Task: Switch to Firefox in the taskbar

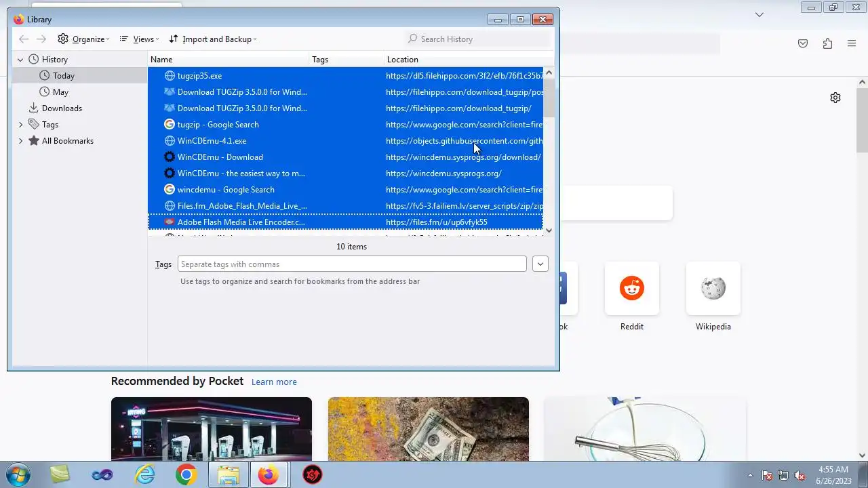Action: pos(269,475)
